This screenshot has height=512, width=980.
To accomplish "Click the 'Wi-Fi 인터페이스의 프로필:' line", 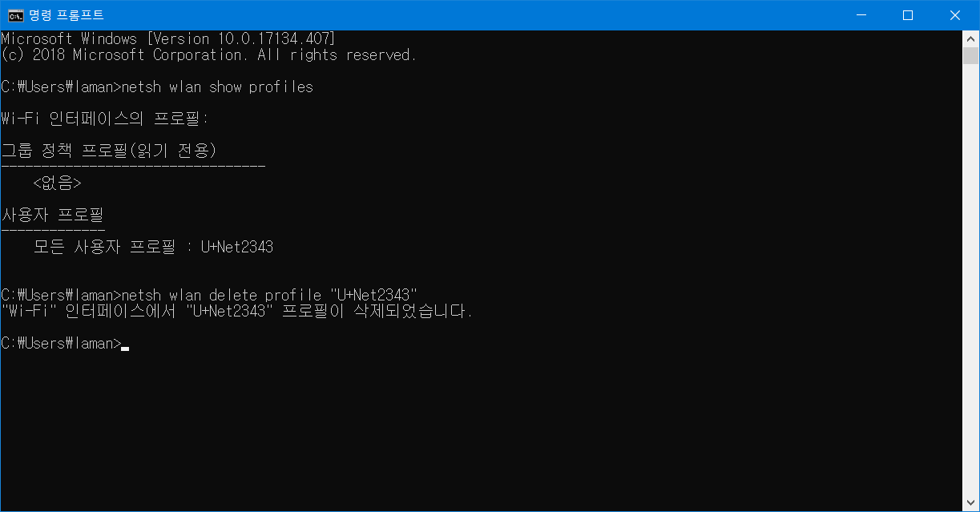I will pyautogui.click(x=105, y=119).
